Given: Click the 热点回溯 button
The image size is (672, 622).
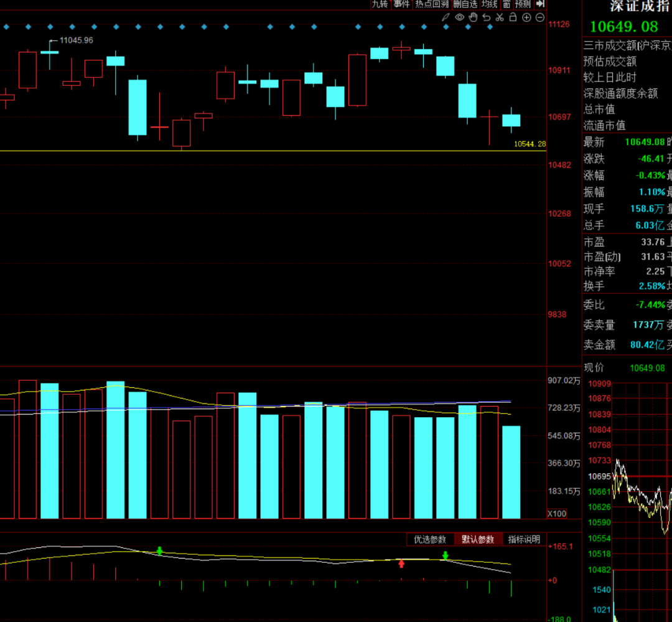Looking at the screenshot, I should [x=432, y=4].
